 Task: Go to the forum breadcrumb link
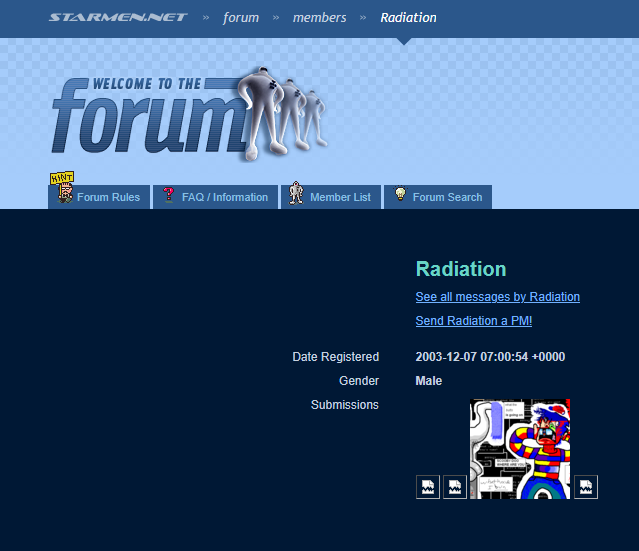coord(241,17)
